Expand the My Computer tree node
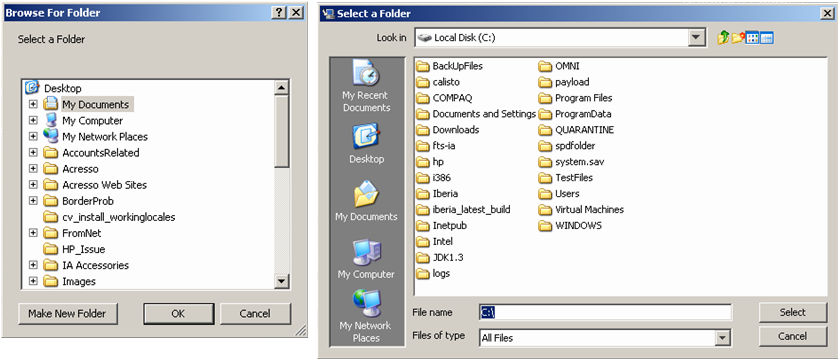Screen dimensions: 839x360 [33, 120]
